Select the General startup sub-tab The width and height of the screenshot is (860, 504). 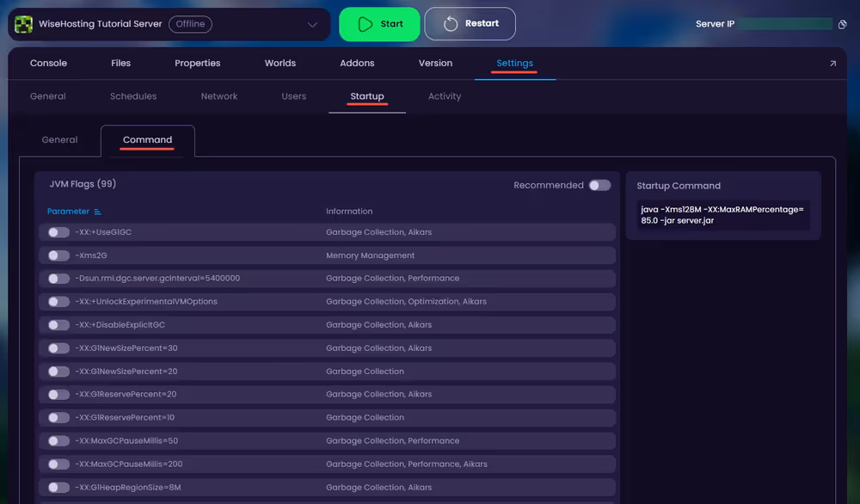click(59, 139)
